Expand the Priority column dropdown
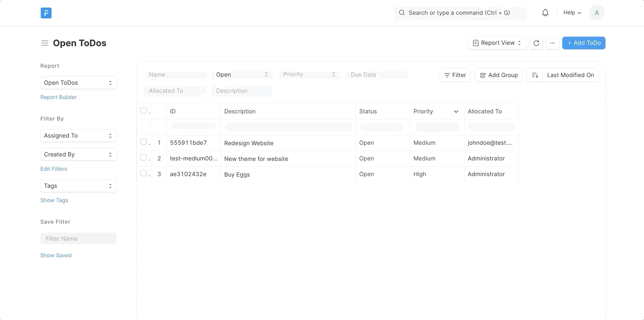This screenshot has width=644, height=320. (x=456, y=111)
